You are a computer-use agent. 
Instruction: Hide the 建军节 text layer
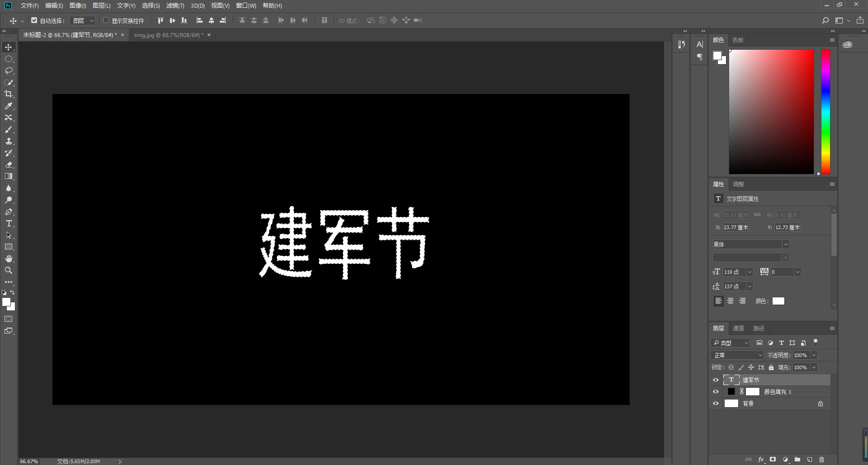click(716, 380)
